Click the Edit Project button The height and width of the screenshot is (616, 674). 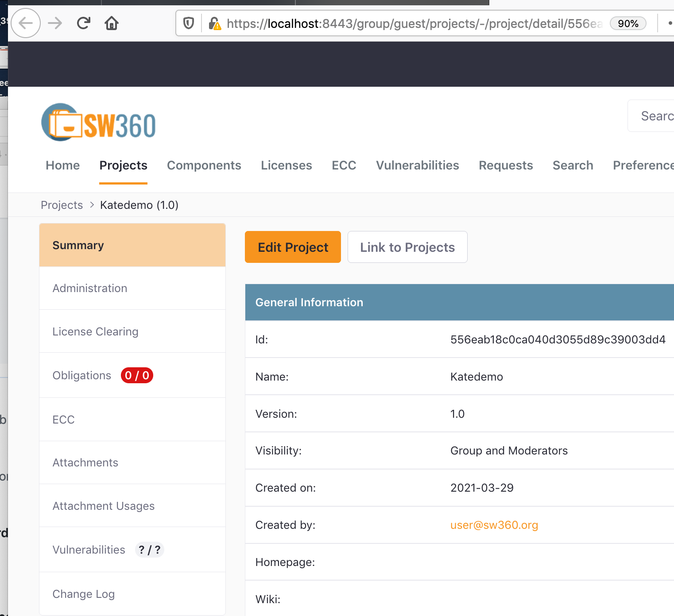(x=292, y=247)
